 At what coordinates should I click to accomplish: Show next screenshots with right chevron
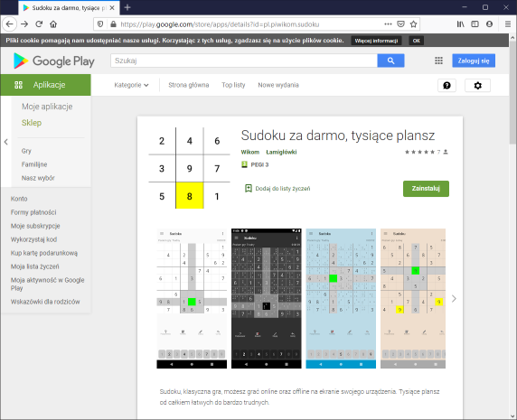click(x=454, y=298)
